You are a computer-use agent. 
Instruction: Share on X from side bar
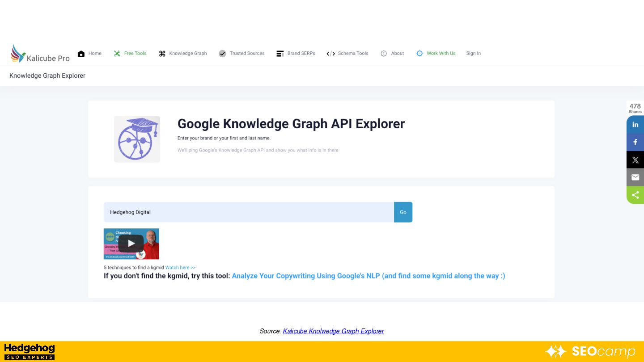tap(635, 160)
